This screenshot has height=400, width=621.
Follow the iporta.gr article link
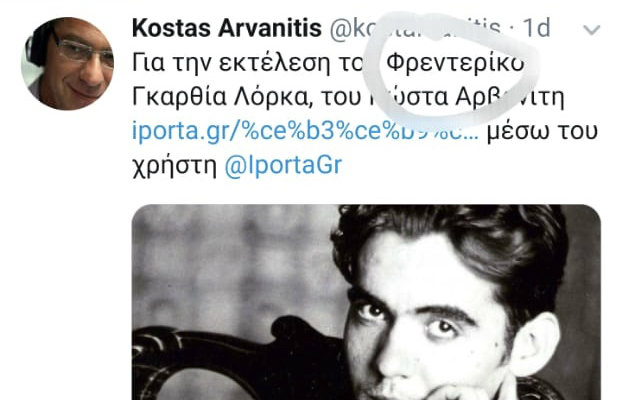click(x=305, y=131)
